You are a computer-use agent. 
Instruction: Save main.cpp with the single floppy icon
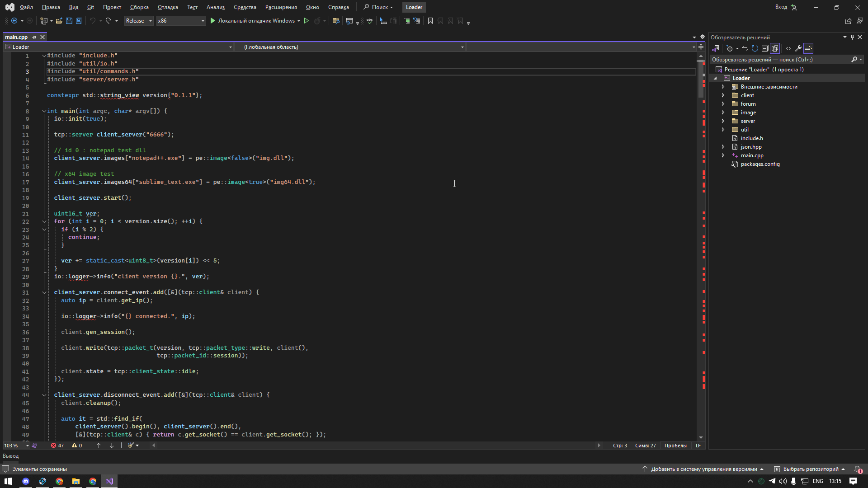[x=69, y=21]
